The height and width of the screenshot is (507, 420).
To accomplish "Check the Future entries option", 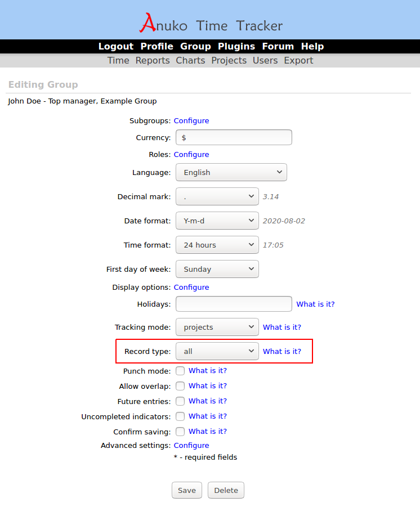I will pos(180,401).
